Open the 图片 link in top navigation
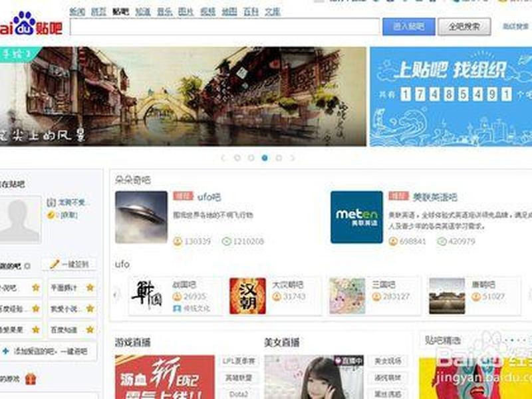Viewport: 532px width, 399px height. (186, 12)
